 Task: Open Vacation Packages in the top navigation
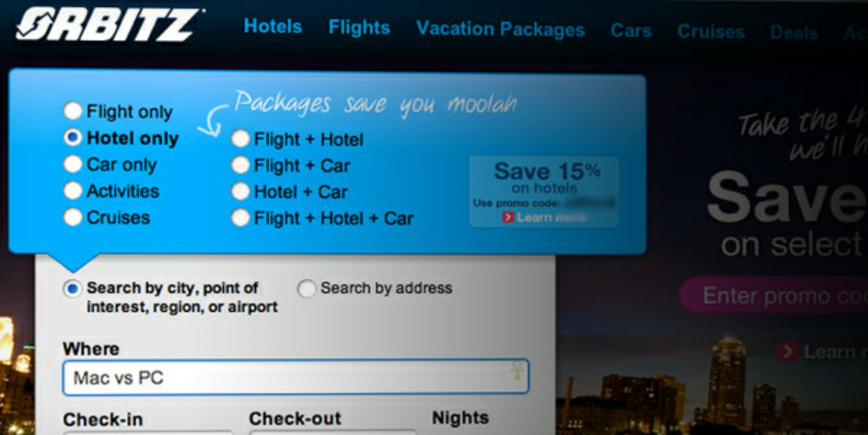pyautogui.click(x=500, y=30)
